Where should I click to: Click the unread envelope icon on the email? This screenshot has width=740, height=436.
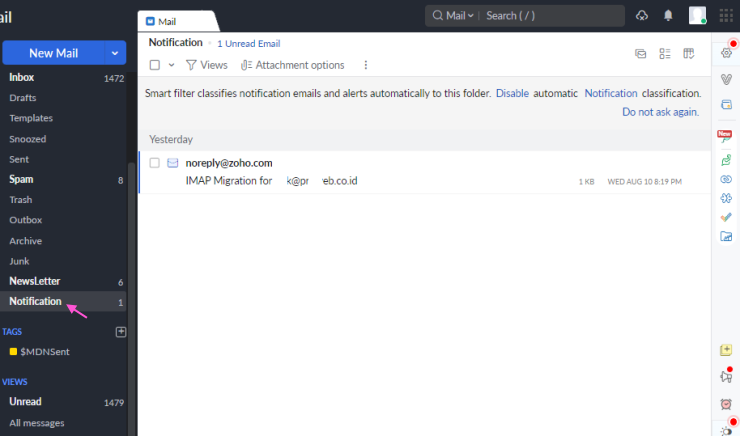173,163
